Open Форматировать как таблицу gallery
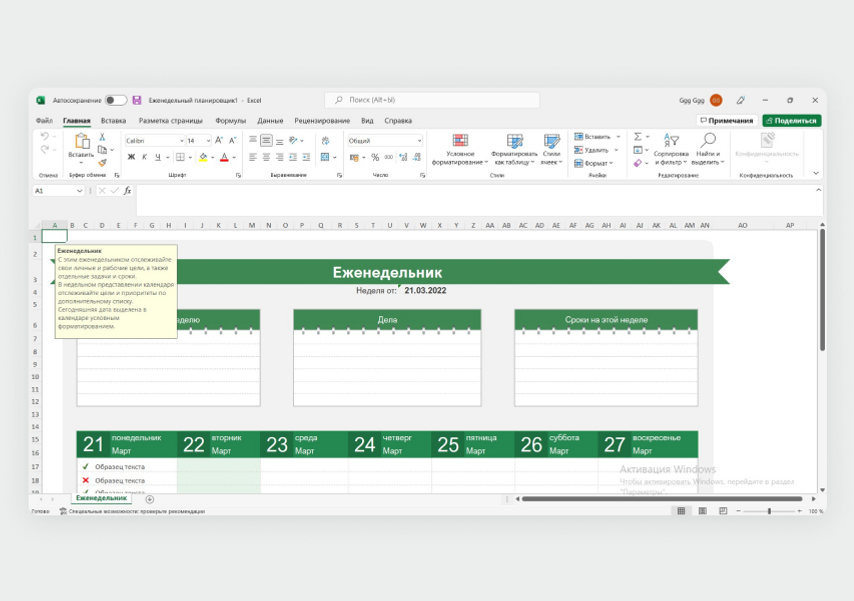This screenshot has height=601, width=854. click(x=514, y=149)
